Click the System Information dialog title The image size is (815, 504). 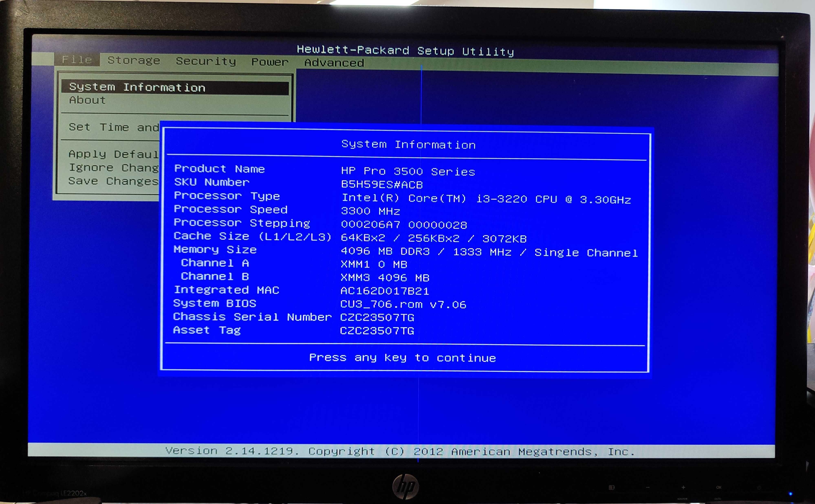pos(408,144)
